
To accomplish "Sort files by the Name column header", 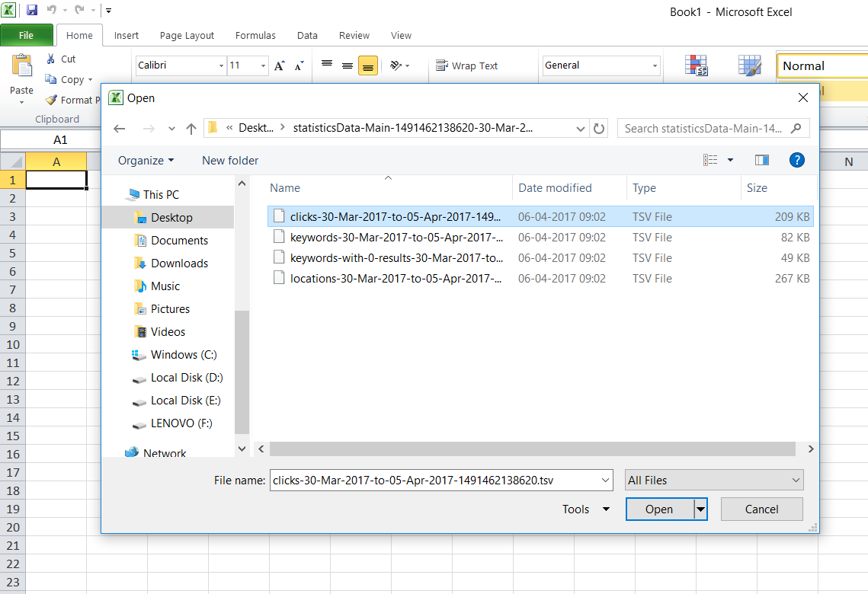I will click(x=389, y=188).
